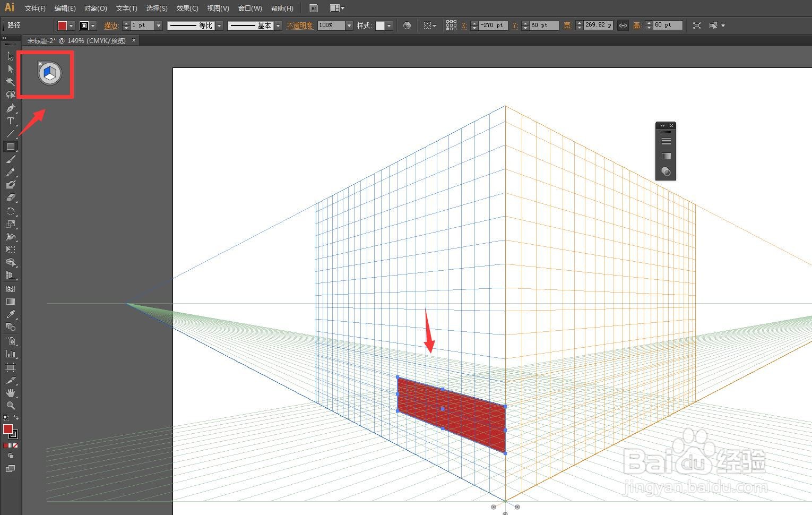Reset to default fill and stroke
Image resolution: width=812 pixels, height=515 pixels.
click(x=5, y=418)
